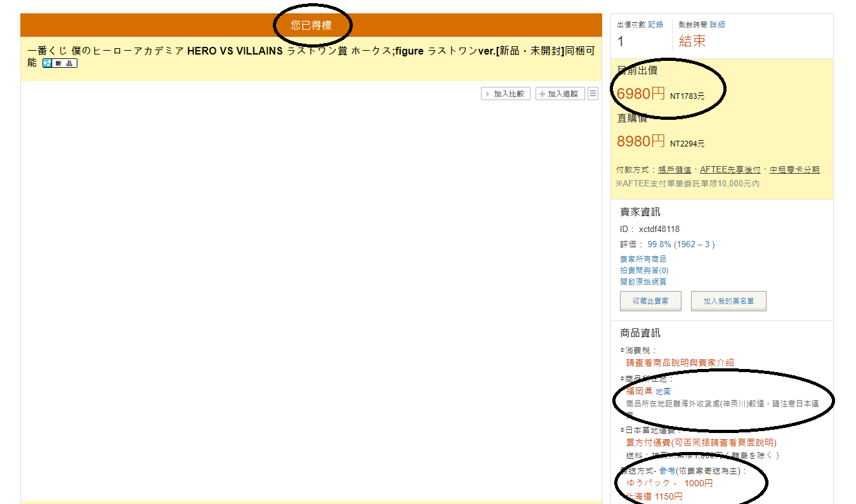
Task: Click 中租零卡分期 installment link
Action: 794,170
